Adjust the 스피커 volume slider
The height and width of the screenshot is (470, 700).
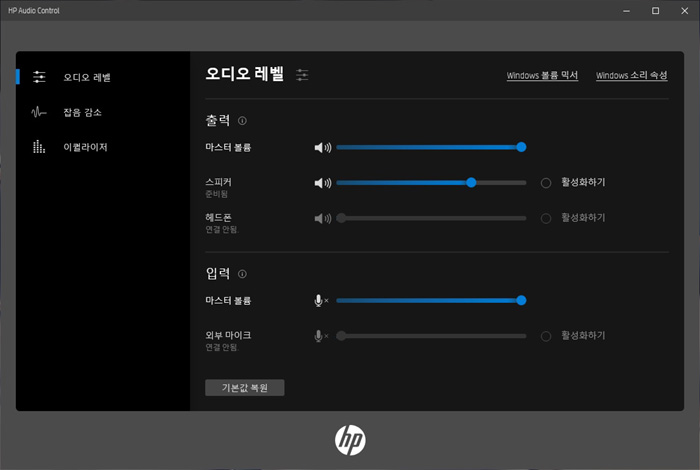(x=431, y=183)
